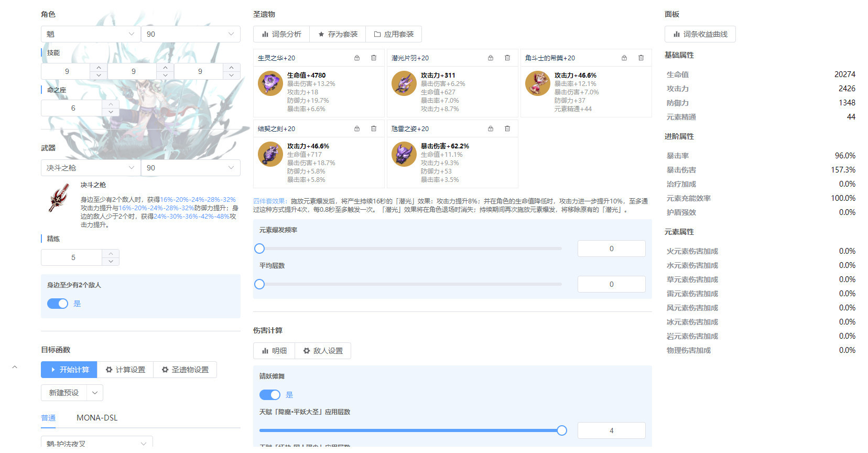Open 计算设置 calculation settings

(125, 370)
